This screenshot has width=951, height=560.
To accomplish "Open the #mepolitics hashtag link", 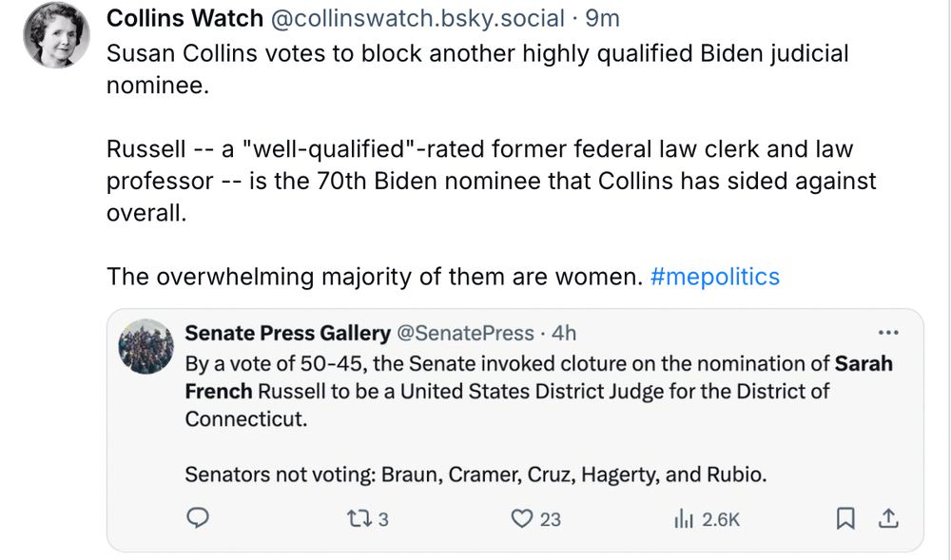I will coord(715,277).
